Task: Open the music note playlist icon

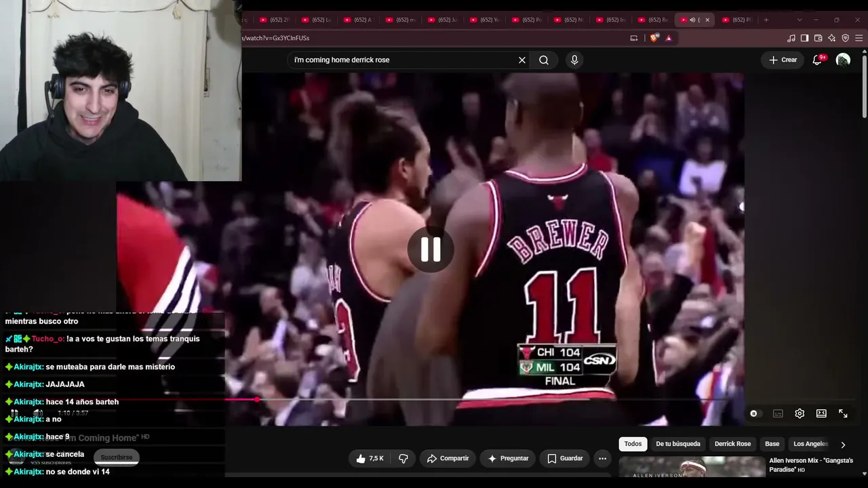Action: [x=791, y=38]
